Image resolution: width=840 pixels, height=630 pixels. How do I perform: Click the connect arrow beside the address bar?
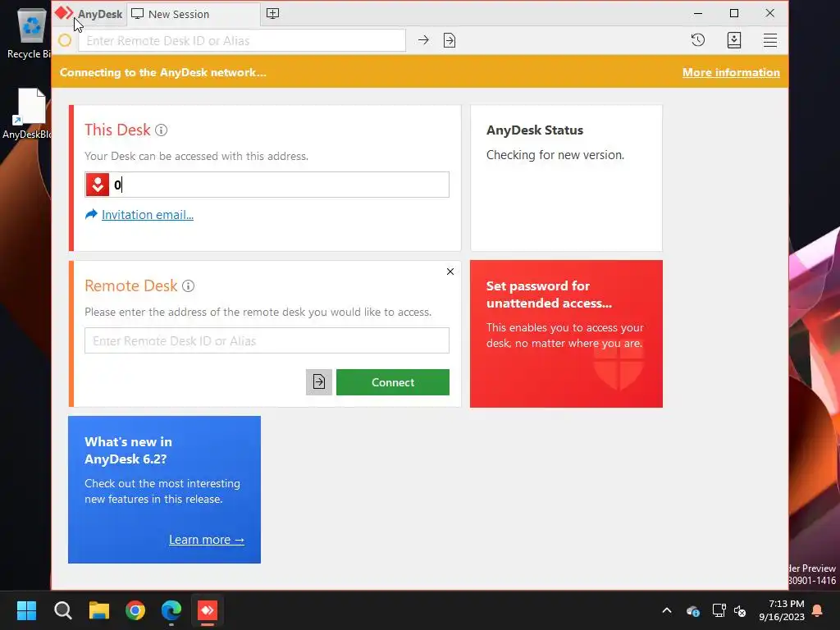click(x=423, y=40)
